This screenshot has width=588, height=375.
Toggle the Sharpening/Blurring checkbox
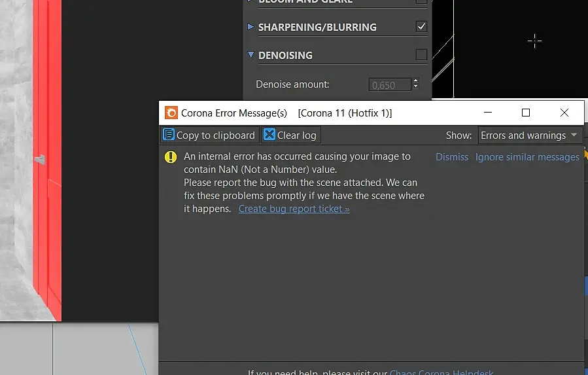click(421, 27)
